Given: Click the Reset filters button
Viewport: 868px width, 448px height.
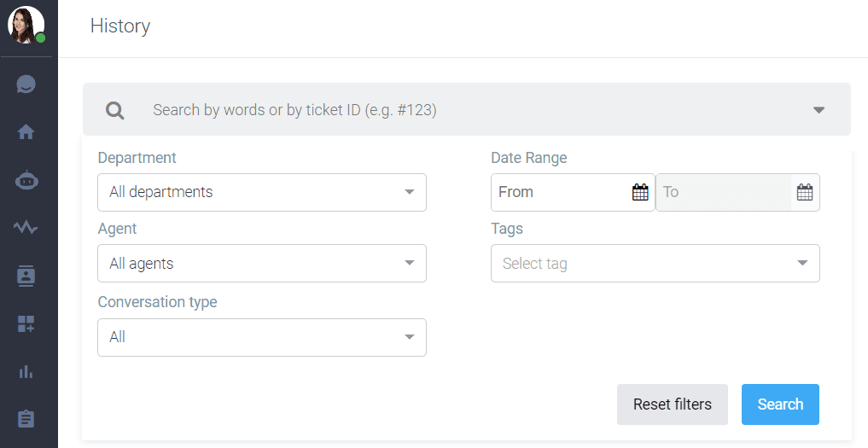Looking at the screenshot, I should [x=673, y=404].
